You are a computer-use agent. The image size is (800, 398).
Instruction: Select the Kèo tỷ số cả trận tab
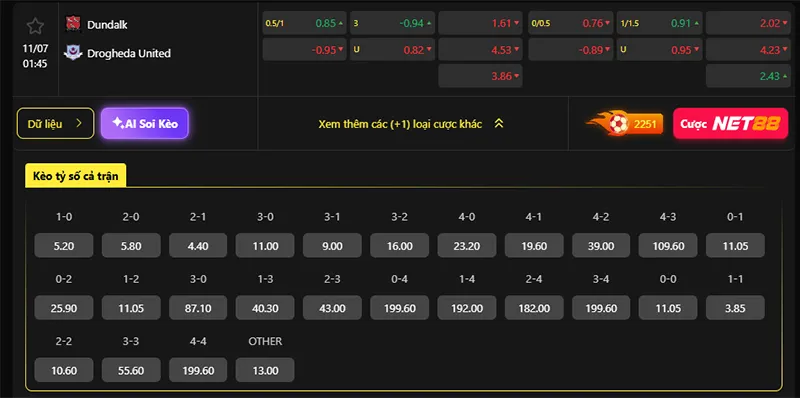tap(76, 176)
